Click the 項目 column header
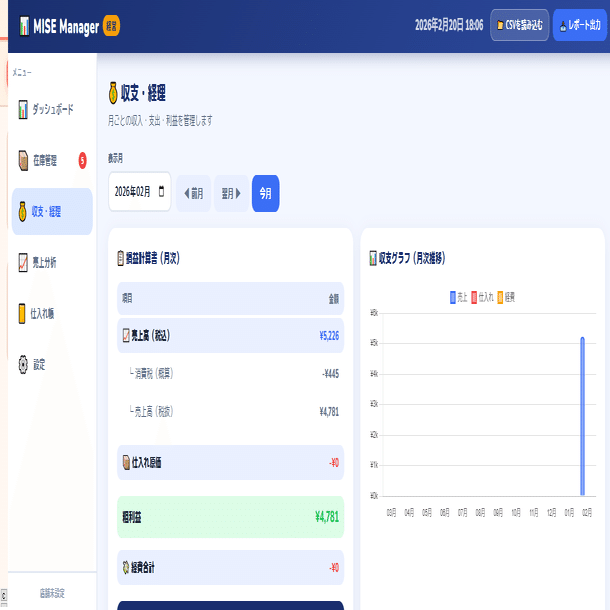 127,298
